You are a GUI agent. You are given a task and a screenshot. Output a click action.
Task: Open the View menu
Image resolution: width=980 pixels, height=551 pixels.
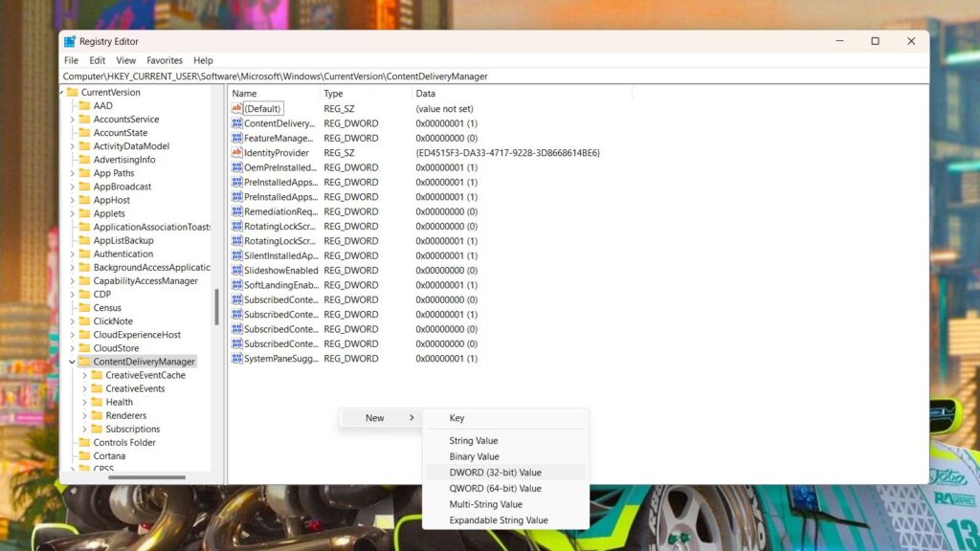click(x=125, y=60)
